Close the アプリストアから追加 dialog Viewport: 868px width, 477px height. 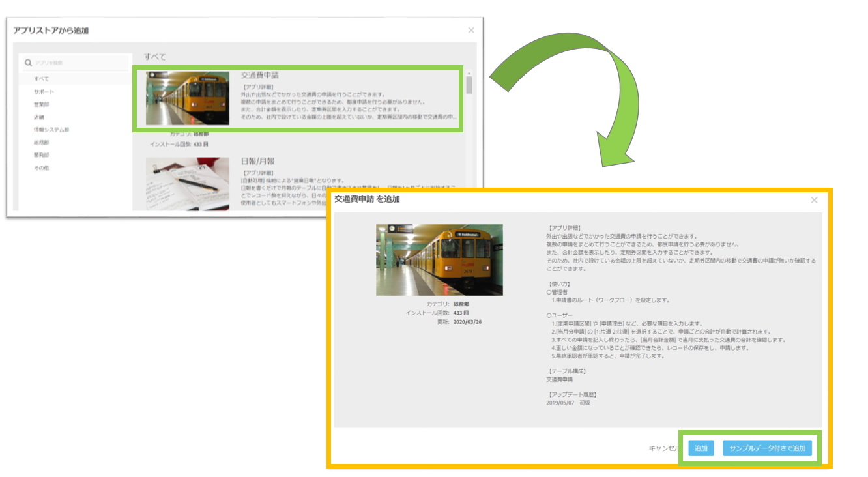[x=471, y=30]
